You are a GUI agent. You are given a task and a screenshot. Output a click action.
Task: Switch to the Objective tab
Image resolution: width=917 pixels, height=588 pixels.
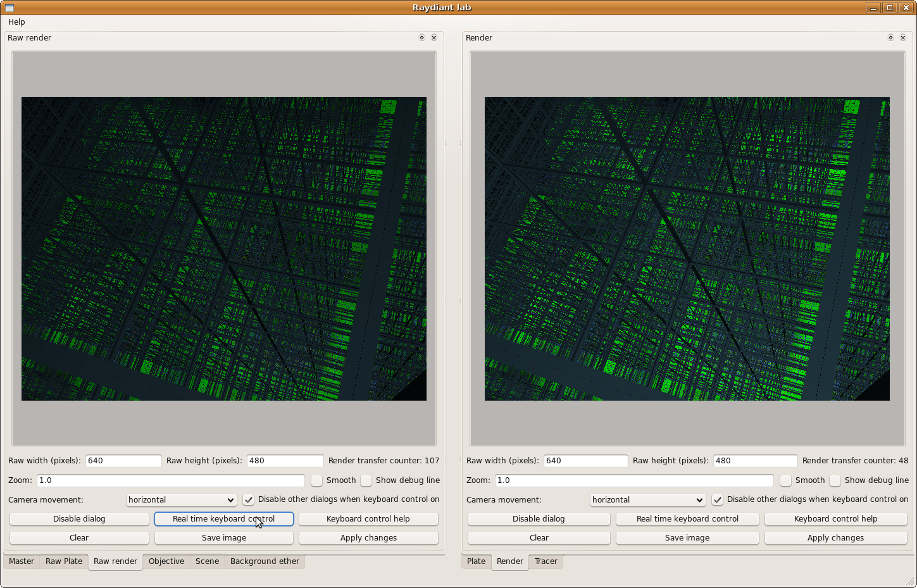click(x=166, y=561)
